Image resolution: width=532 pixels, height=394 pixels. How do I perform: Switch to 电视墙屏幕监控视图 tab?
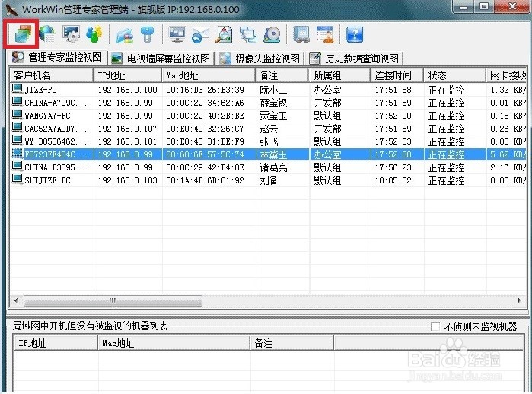[161, 59]
